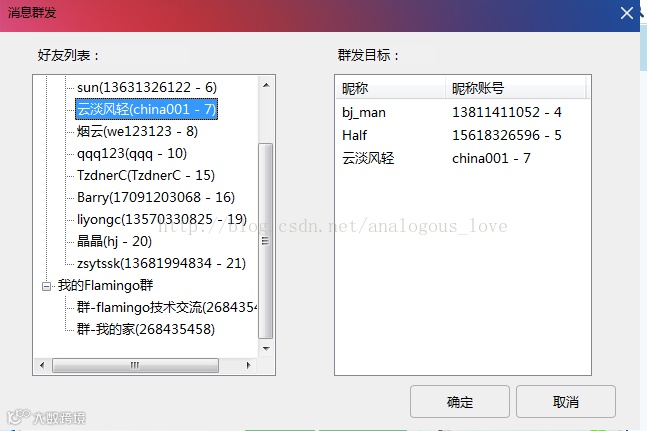647x431 pixels.
Task: Select the bj_man target row
Action: tap(463, 112)
